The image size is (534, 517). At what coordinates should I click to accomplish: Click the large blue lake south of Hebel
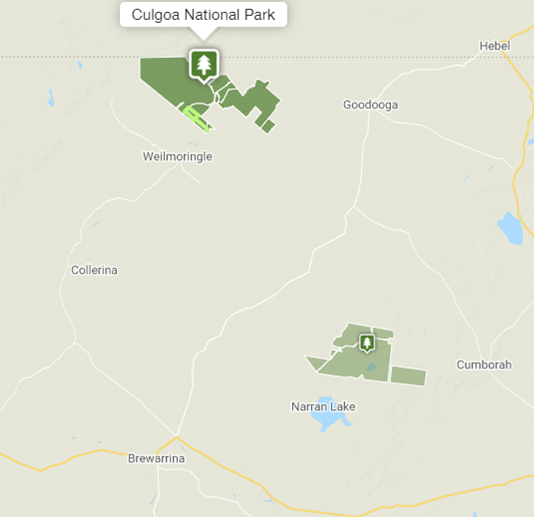point(511,228)
